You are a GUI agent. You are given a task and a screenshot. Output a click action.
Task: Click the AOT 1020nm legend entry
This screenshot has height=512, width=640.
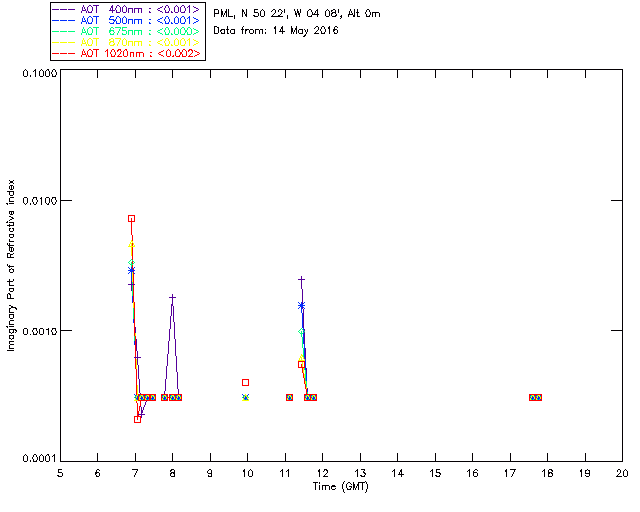[126, 53]
